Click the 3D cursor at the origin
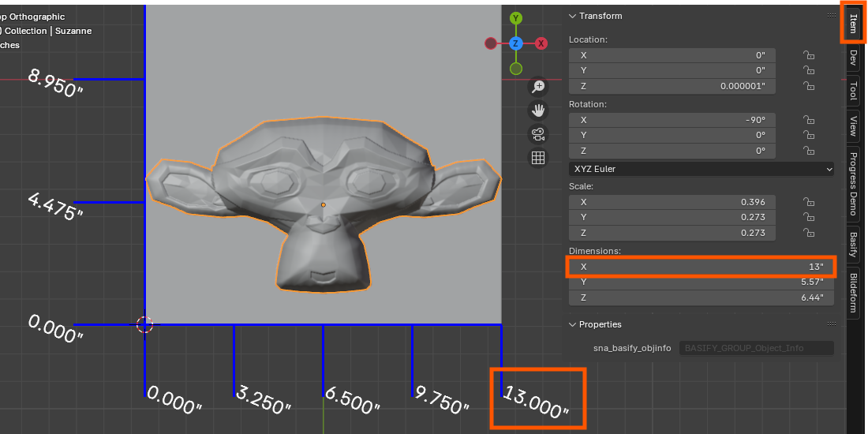The height and width of the screenshot is (434, 868). [145, 325]
